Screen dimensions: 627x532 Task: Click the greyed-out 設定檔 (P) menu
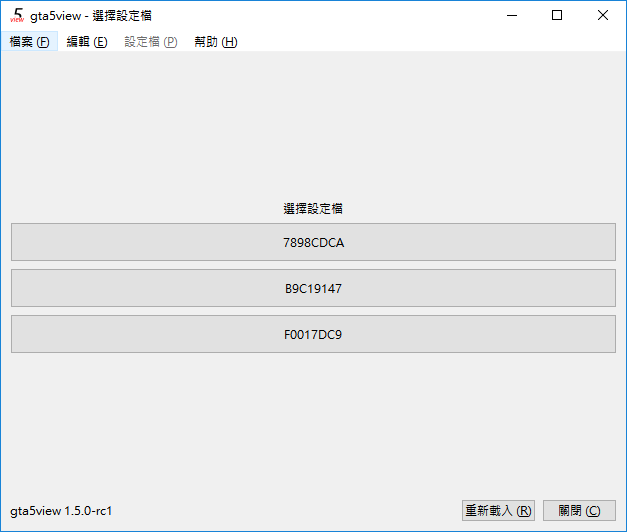(x=151, y=42)
